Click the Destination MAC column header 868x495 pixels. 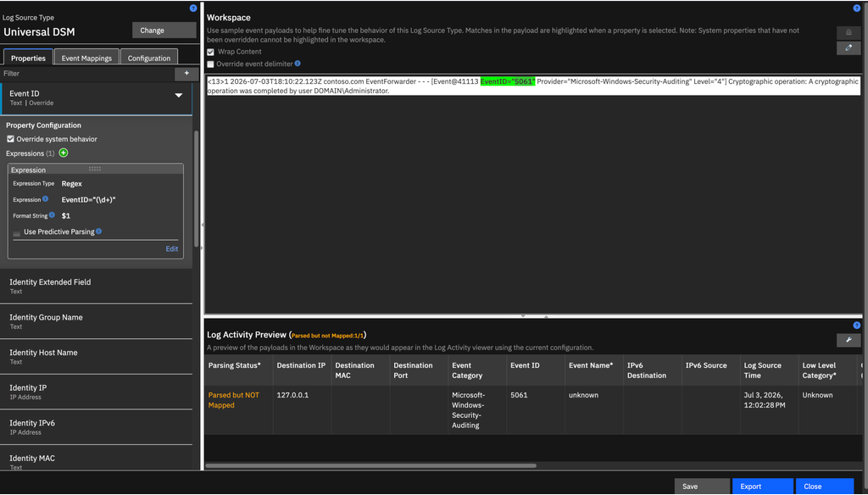360,370
